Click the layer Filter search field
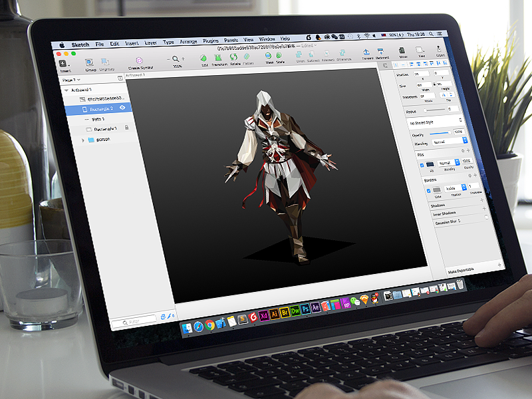The height and width of the screenshot is (399, 532). pyautogui.click(x=134, y=321)
